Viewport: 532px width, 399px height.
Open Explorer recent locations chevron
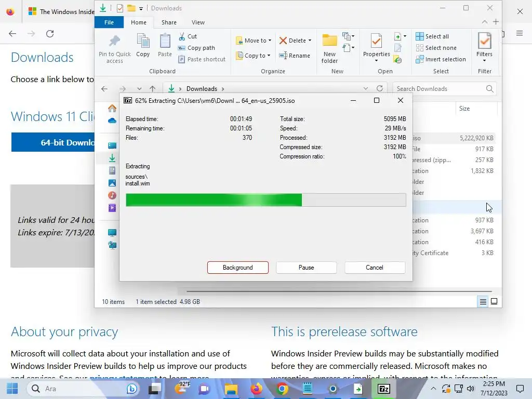[x=139, y=88]
